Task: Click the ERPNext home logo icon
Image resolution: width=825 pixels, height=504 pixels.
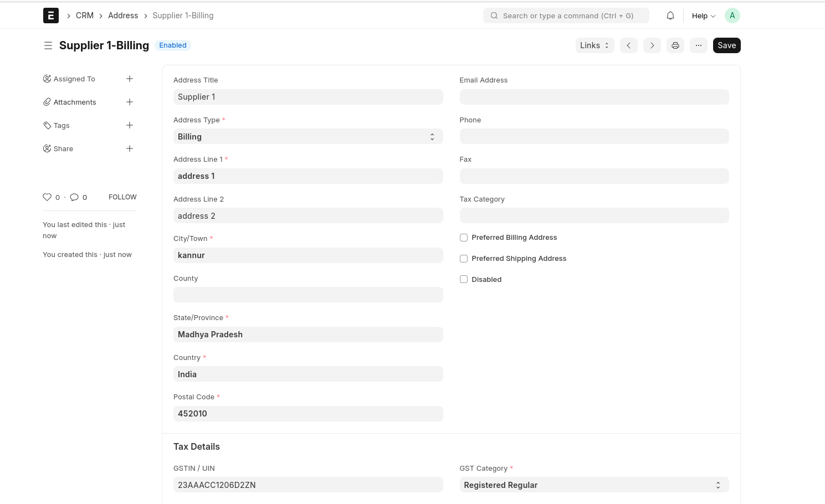Action: pos(51,16)
